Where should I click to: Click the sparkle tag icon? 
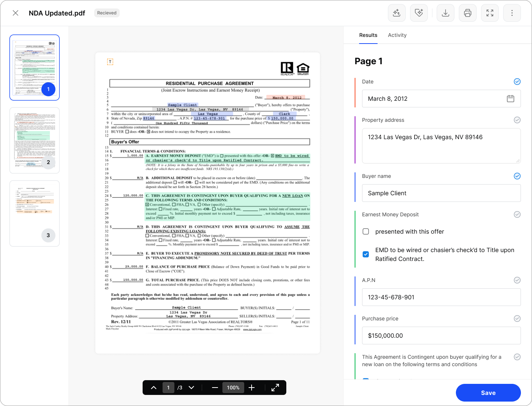419,13
